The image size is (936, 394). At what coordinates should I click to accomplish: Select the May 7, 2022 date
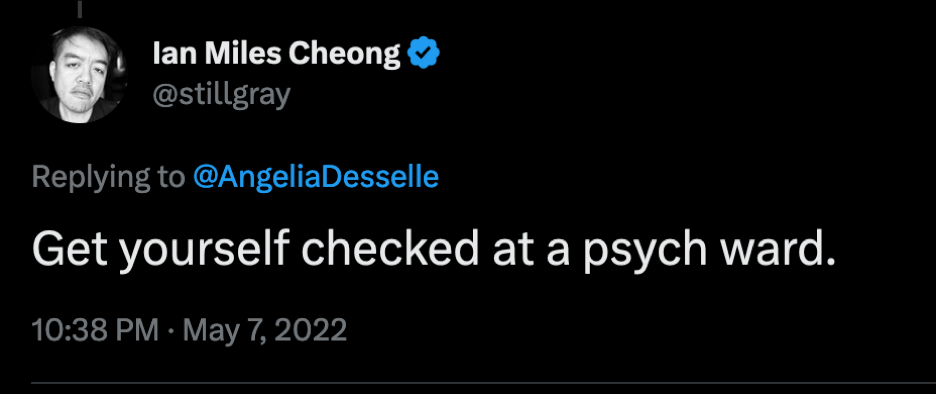click(264, 330)
